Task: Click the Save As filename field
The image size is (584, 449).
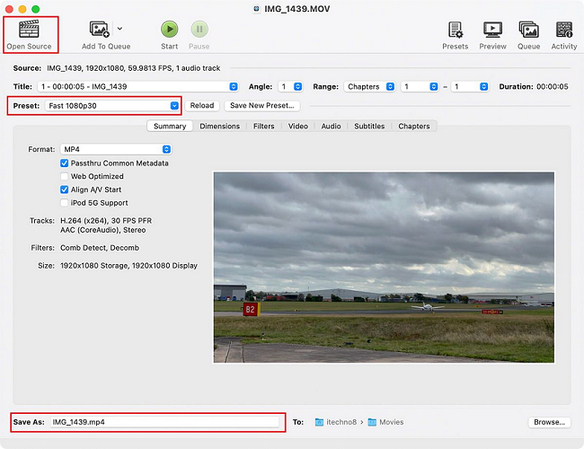Action: [165, 422]
